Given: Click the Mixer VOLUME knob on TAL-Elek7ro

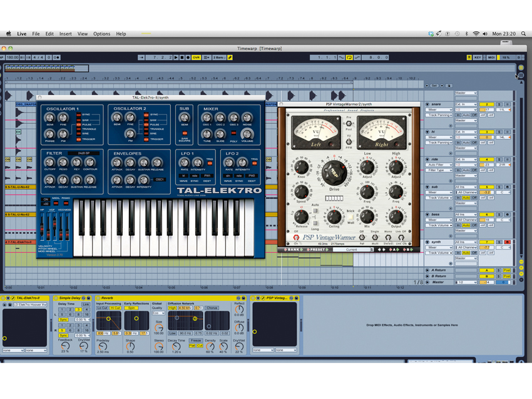Looking at the screenshot, I should pos(247,134).
